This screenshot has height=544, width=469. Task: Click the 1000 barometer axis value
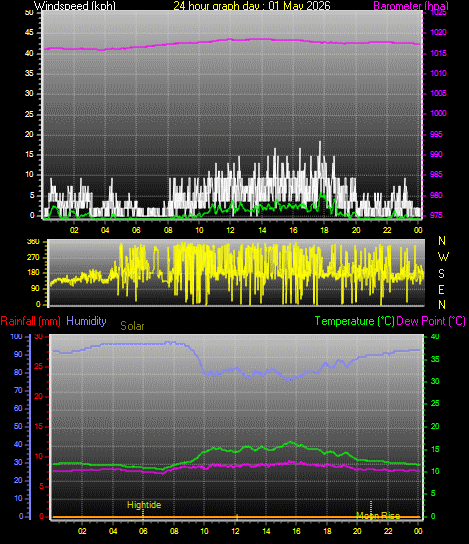pos(439,113)
